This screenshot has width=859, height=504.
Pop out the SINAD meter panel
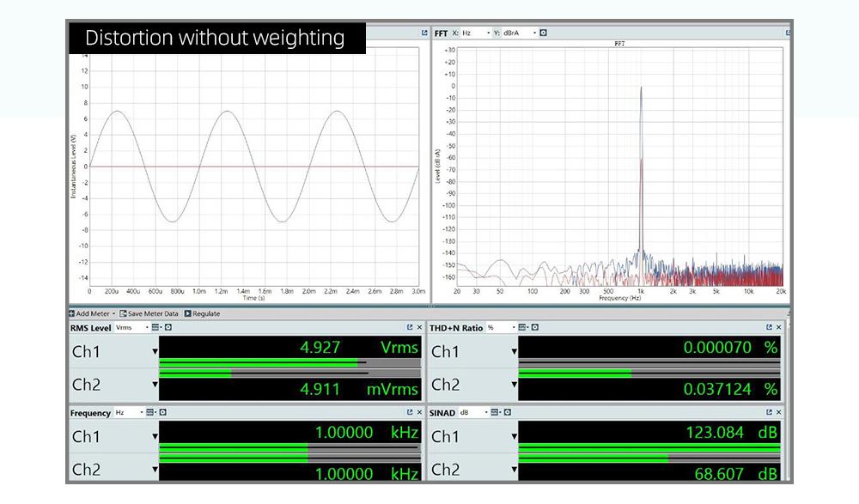pos(769,412)
